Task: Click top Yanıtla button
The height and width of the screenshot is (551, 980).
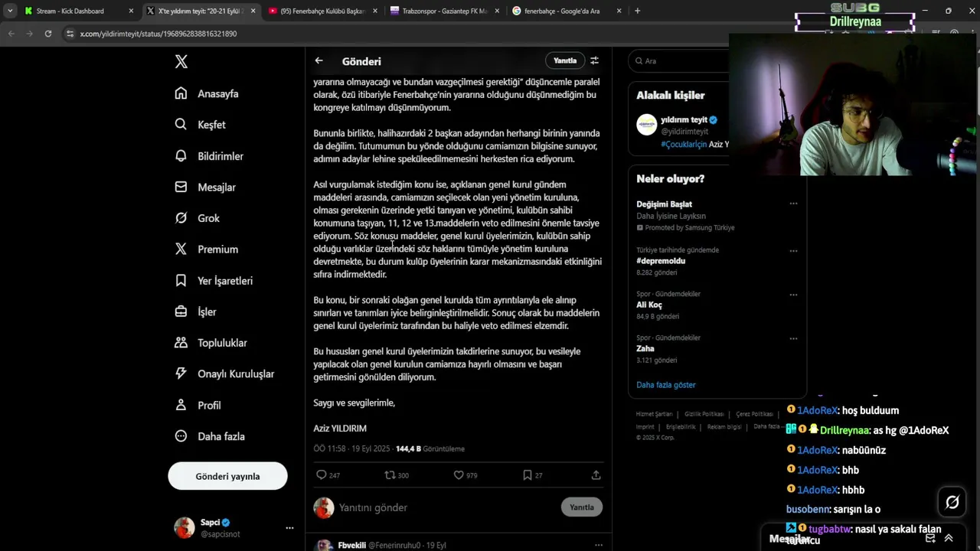Action: 565,60
